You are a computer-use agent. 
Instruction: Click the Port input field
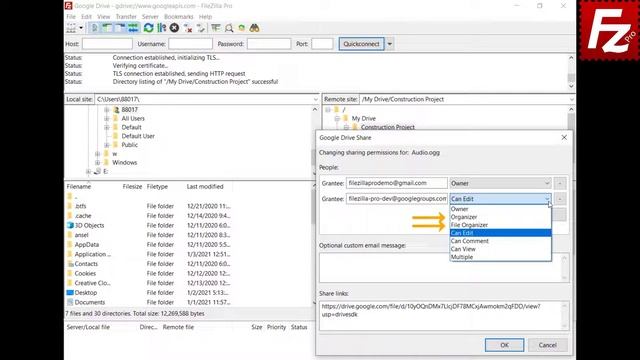(322, 44)
